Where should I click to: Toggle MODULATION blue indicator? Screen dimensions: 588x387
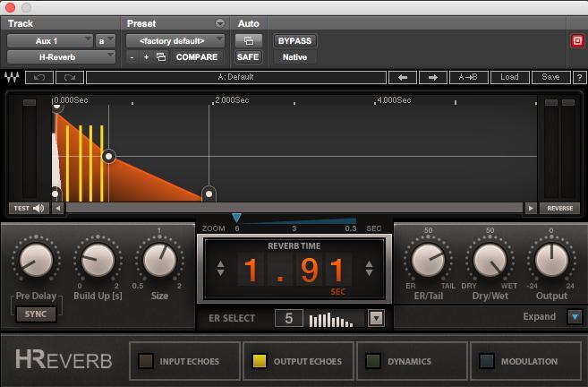point(487,361)
